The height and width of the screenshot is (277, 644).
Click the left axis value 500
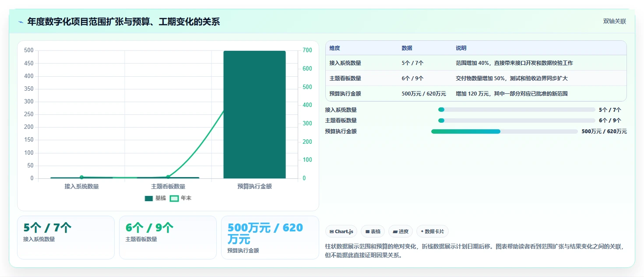click(x=29, y=50)
